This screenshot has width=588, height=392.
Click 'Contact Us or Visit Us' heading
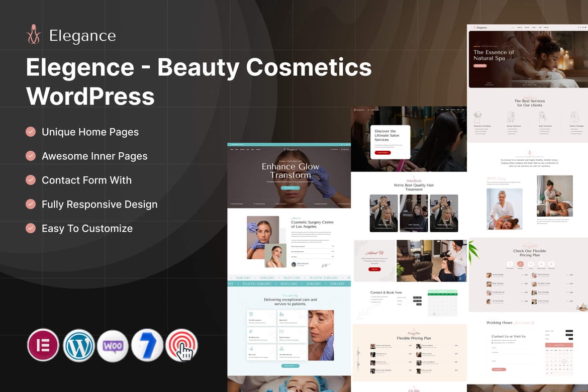[509, 337]
